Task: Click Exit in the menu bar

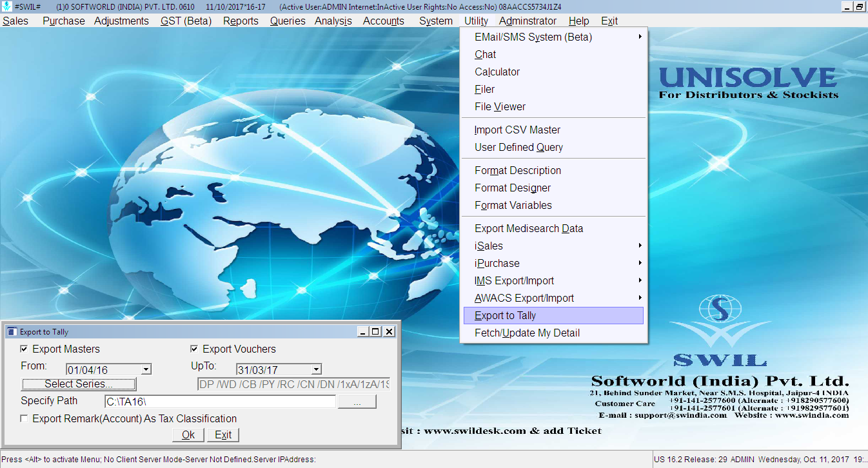Action: pos(609,21)
